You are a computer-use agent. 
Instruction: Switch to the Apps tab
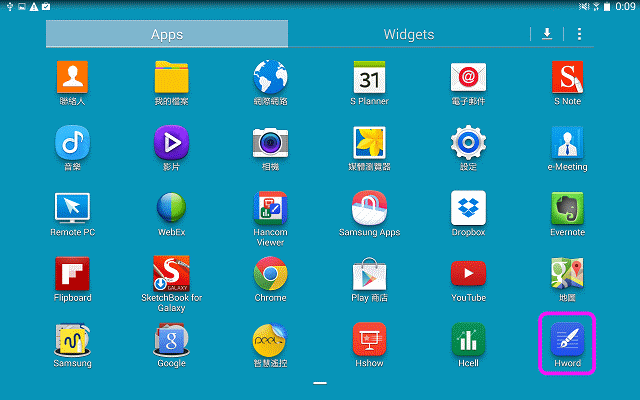tap(167, 34)
